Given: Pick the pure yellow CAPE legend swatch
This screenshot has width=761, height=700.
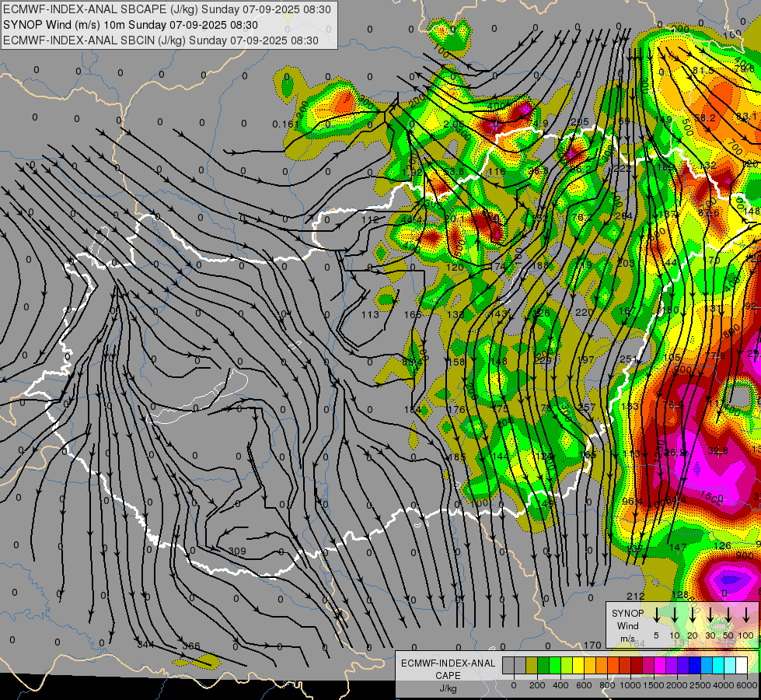Looking at the screenshot, I should coord(578,665).
